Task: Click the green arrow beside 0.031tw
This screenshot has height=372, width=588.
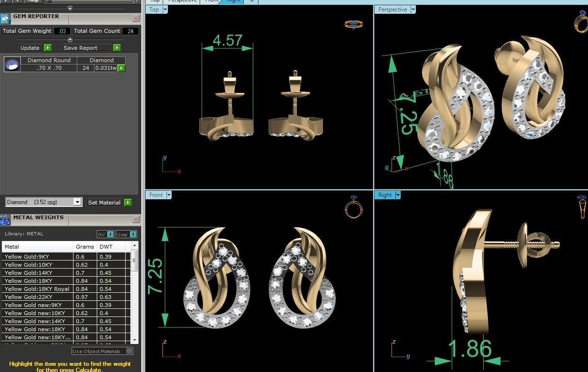Action: pos(121,68)
